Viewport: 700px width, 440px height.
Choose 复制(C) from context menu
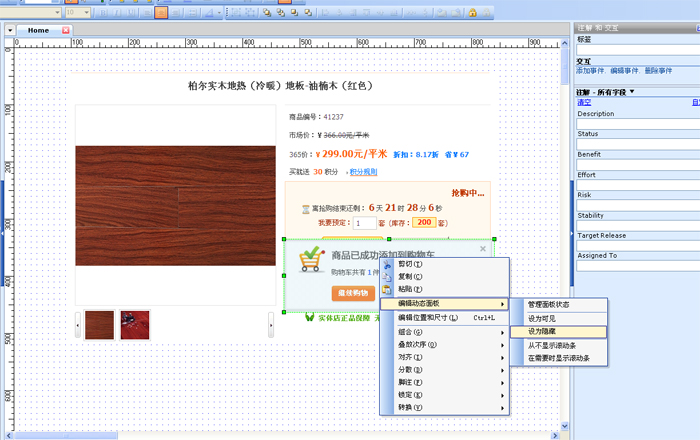tap(445, 277)
